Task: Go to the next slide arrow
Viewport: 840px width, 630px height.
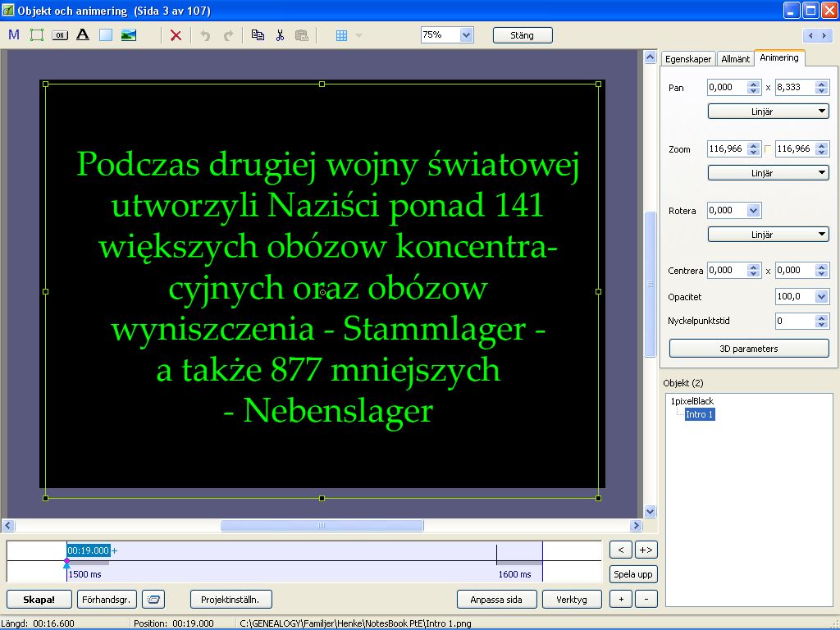Action: [x=824, y=36]
